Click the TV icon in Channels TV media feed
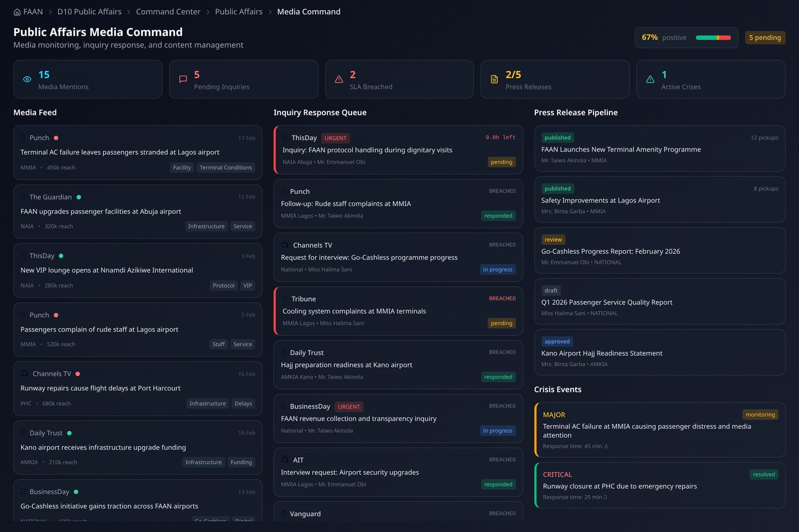799x532 pixels. coord(25,374)
